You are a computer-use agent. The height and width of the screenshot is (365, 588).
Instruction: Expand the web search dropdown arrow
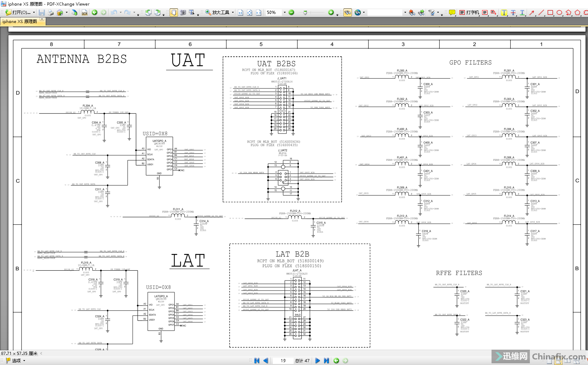point(364,13)
